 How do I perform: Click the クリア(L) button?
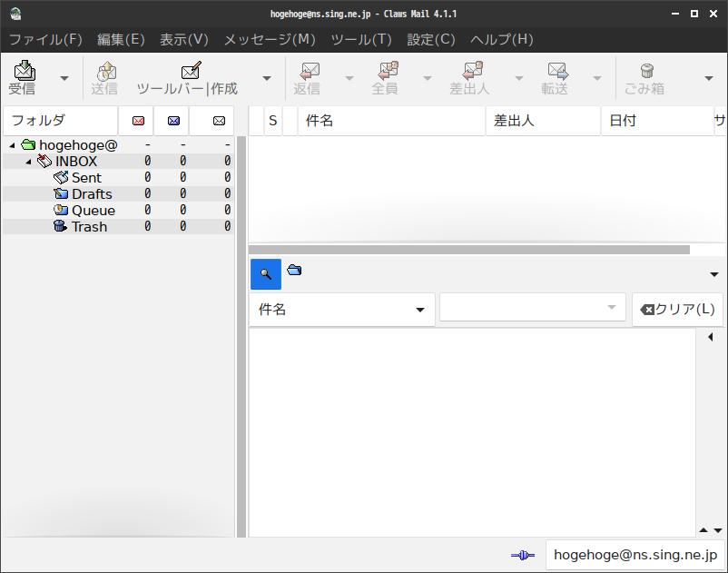point(677,310)
